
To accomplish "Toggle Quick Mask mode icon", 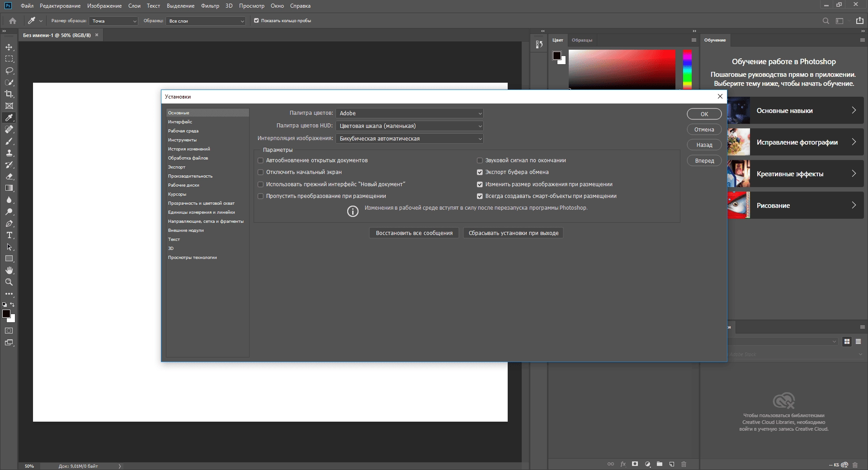I will point(9,331).
